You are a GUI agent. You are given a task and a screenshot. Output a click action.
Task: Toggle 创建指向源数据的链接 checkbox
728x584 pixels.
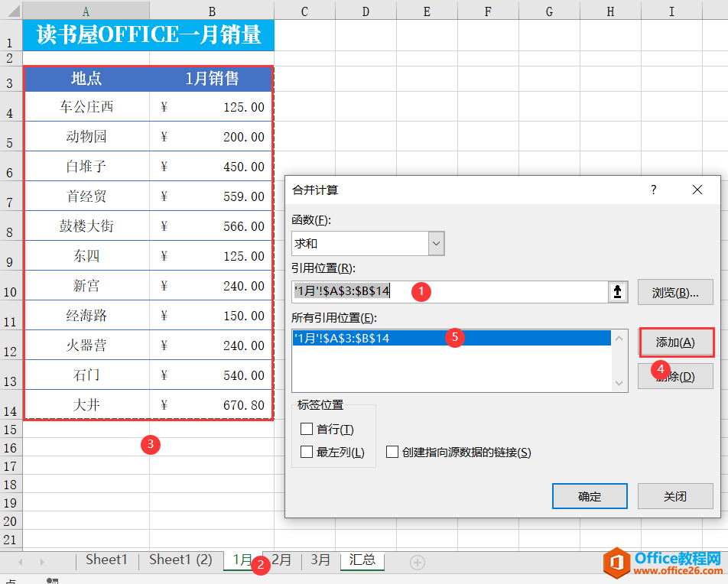click(x=392, y=453)
